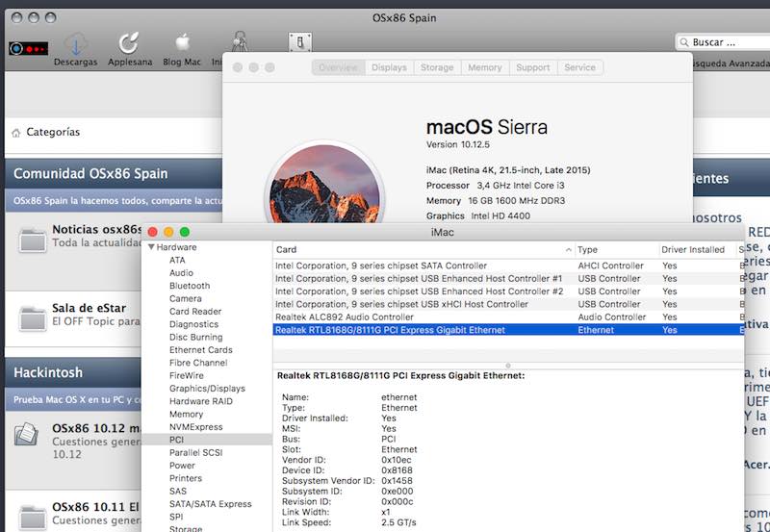Open the OSx86 10.12 forum link

pos(96,428)
